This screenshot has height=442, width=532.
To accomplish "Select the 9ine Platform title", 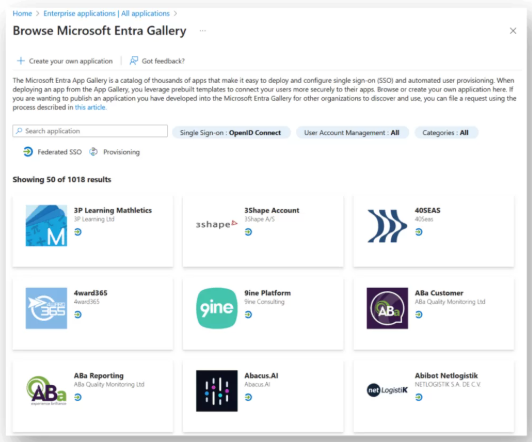I will click(x=268, y=293).
